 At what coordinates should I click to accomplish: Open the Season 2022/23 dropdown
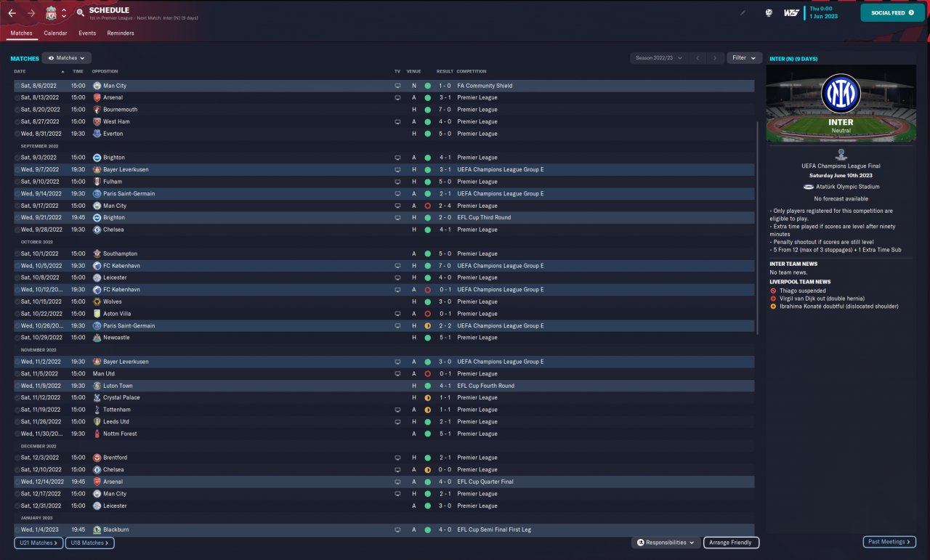click(659, 57)
